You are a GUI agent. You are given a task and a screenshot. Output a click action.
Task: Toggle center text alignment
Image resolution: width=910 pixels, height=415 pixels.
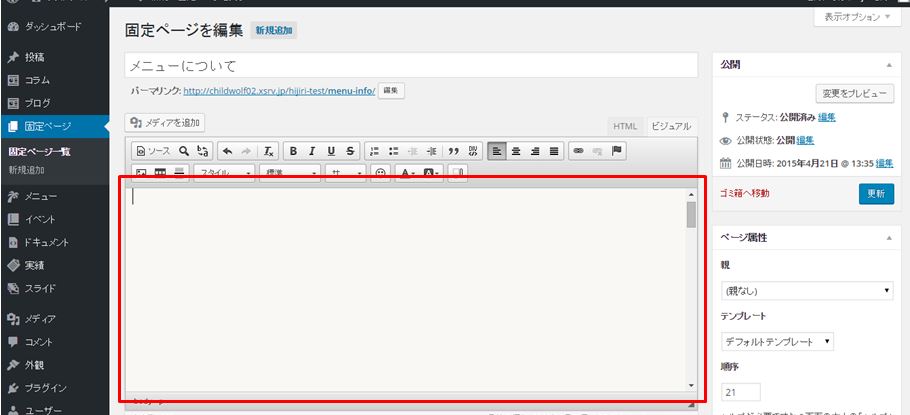(x=516, y=151)
